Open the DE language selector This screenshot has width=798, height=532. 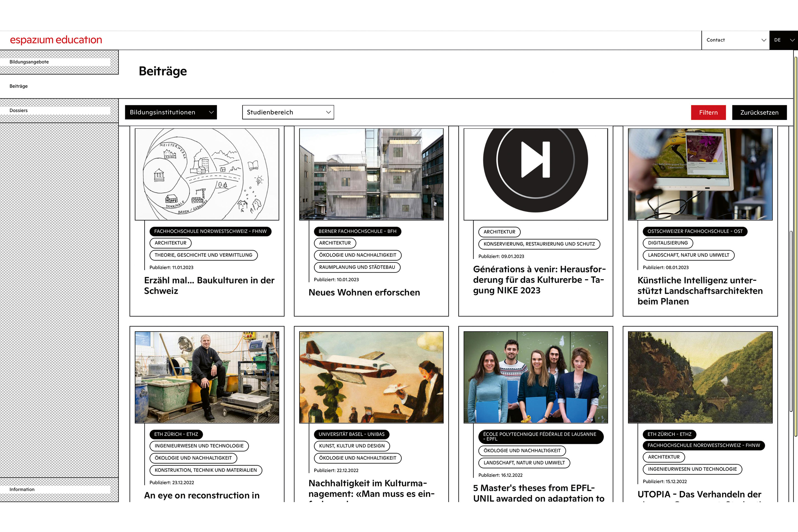point(783,40)
